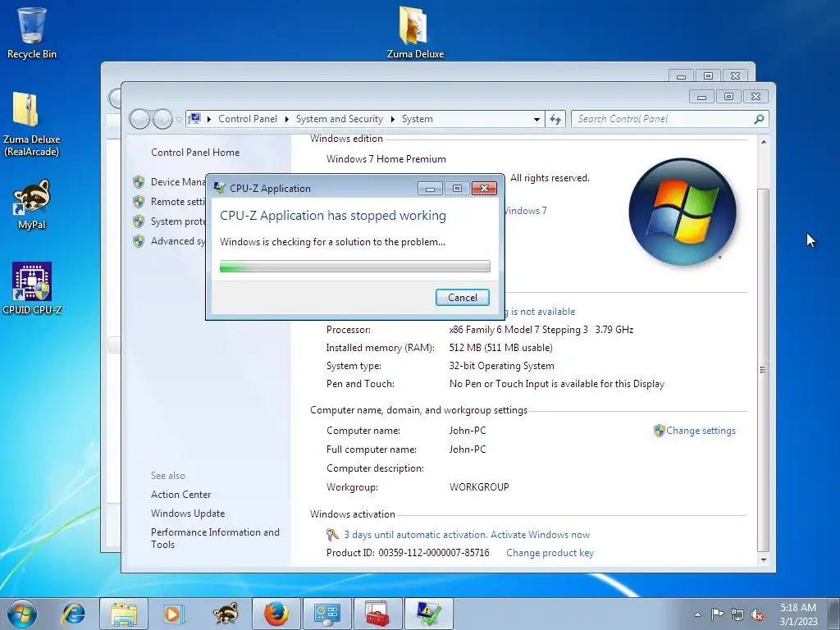Open Change settings link

[701, 431]
